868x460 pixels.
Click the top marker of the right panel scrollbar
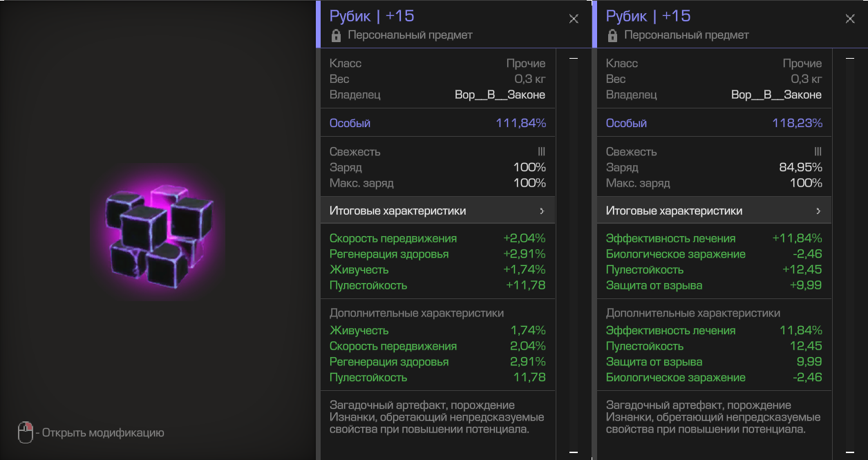849,59
